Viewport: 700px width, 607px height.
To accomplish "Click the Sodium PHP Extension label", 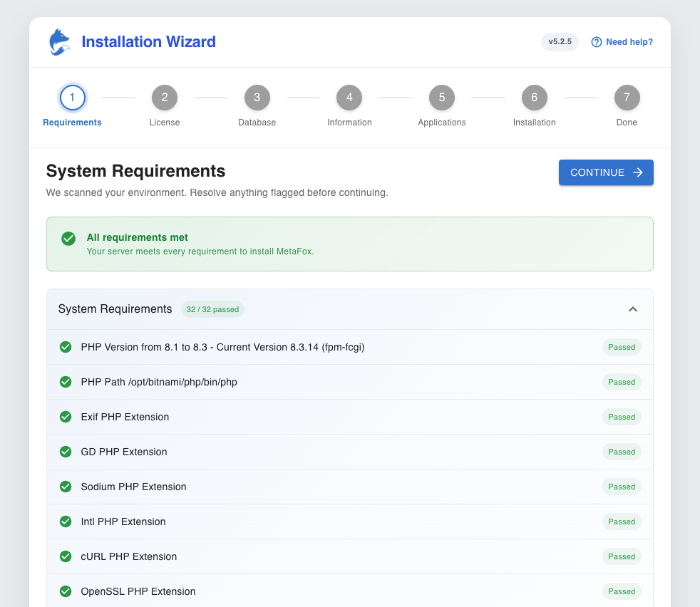I will [x=133, y=487].
